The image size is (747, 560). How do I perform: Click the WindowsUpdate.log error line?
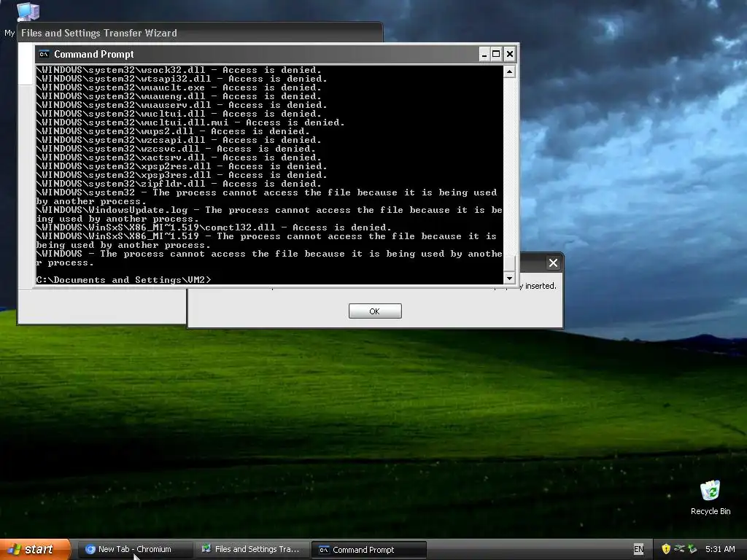pyautogui.click(x=269, y=214)
